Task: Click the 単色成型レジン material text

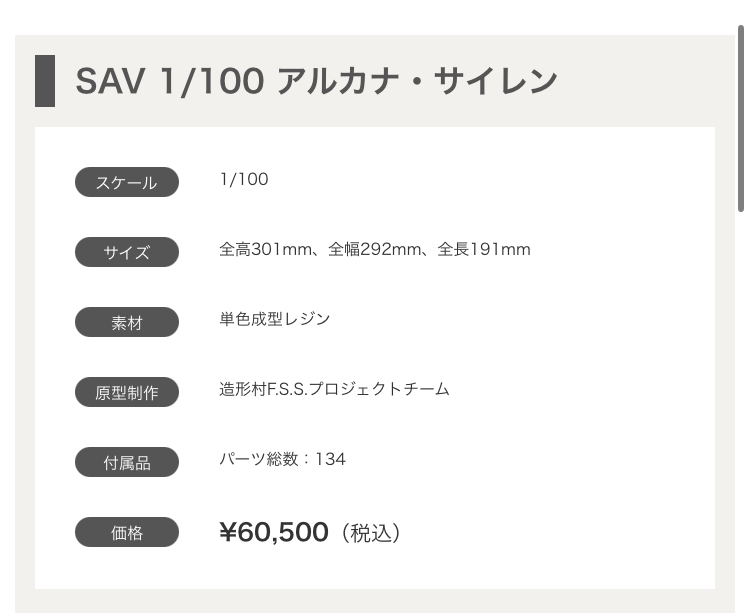Action: click(x=275, y=319)
